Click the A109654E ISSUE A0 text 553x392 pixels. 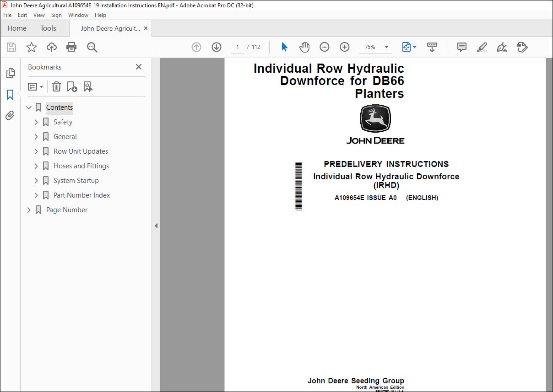(366, 198)
